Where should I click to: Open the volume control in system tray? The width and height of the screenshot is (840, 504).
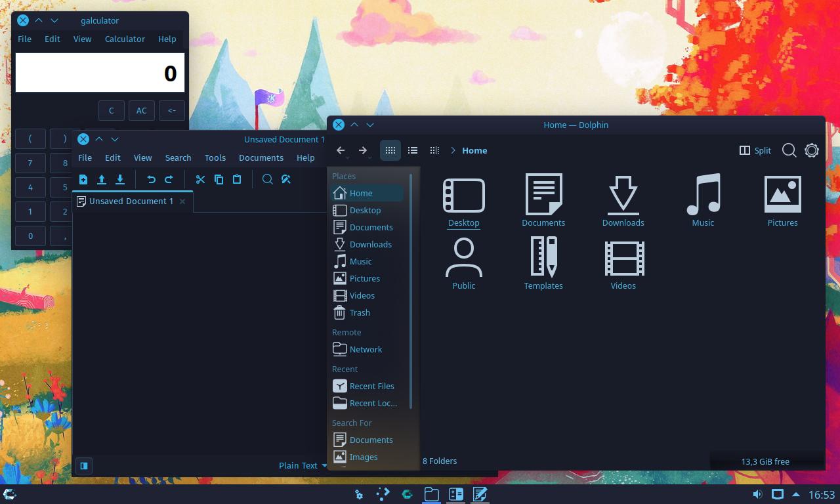coord(757,494)
